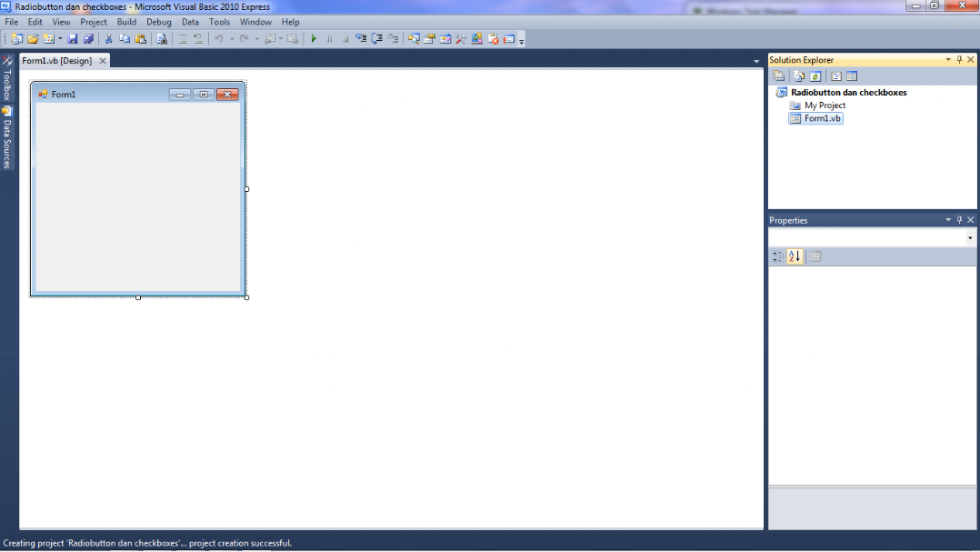Click the Cut scissors icon
The height and width of the screenshot is (552, 980).
pyautogui.click(x=109, y=39)
